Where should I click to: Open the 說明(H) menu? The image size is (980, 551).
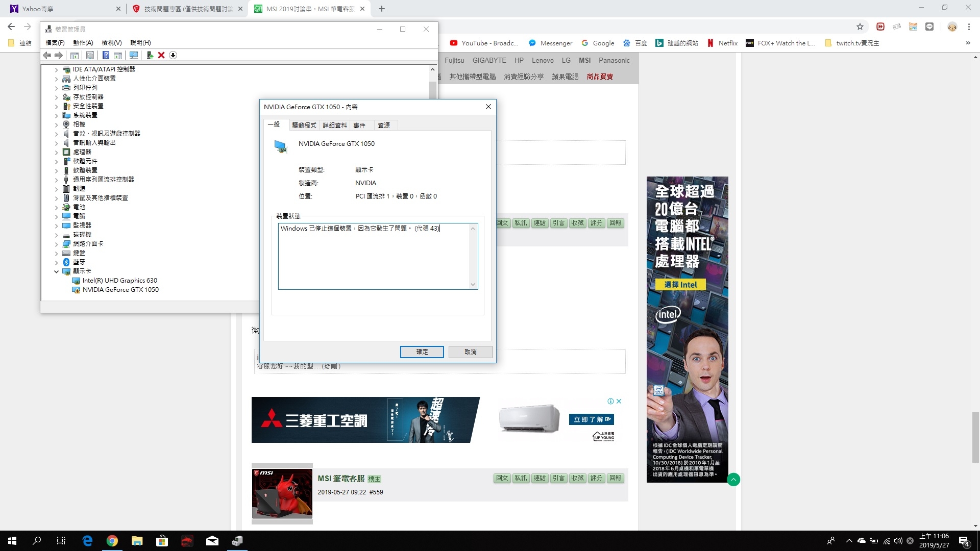pos(140,43)
